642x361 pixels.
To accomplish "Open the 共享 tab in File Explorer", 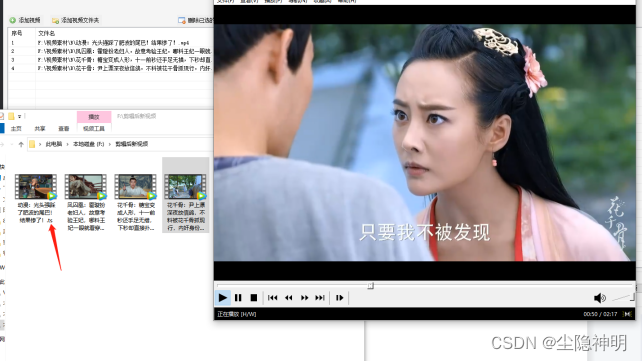I will [x=40, y=129].
